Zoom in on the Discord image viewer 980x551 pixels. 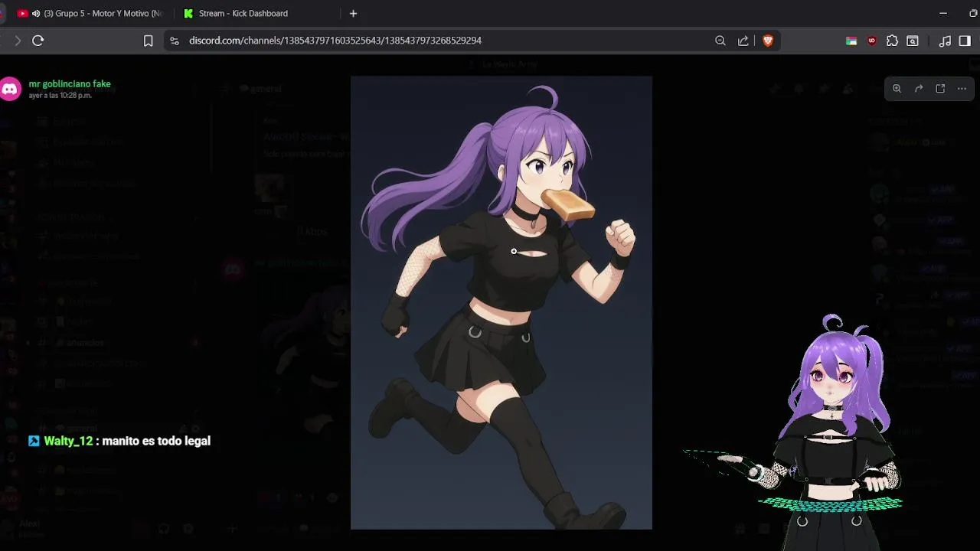tap(897, 88)
